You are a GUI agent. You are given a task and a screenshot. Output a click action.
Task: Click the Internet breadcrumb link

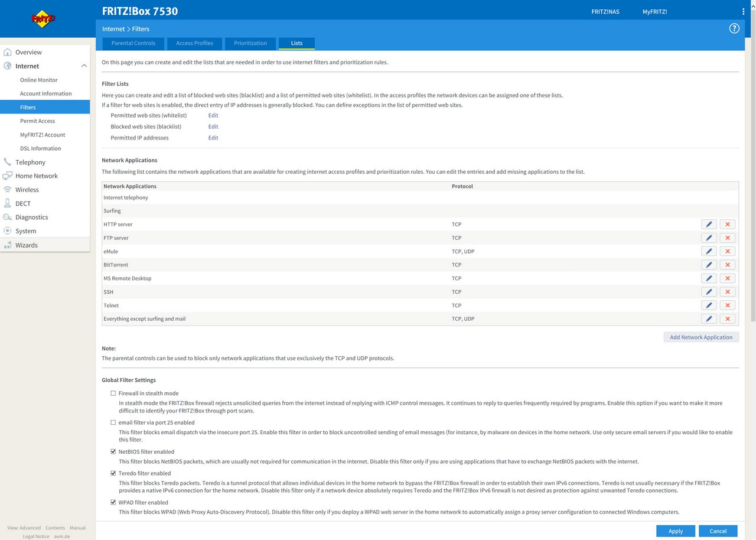(113, 29)
